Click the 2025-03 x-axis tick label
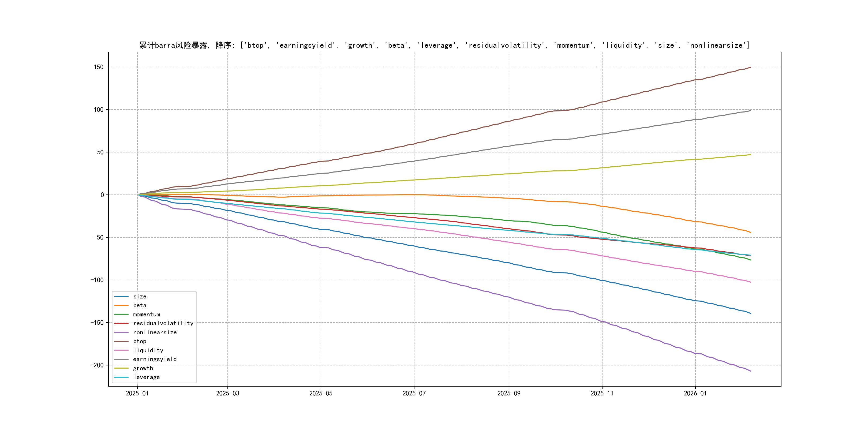The image size is (868, 434). [x=227, y=393]
